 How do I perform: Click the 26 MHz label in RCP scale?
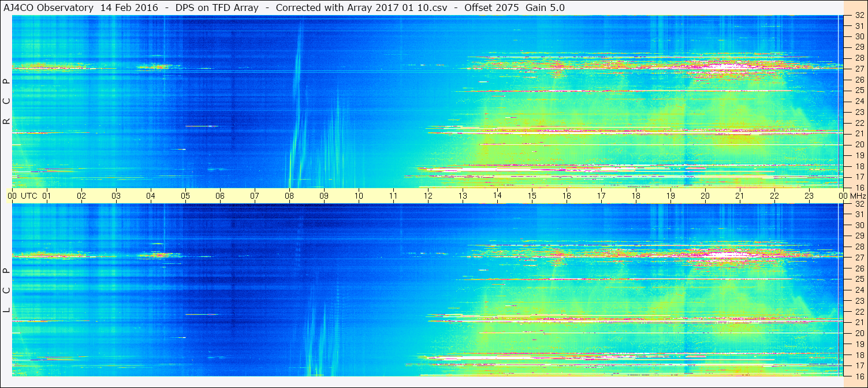[859, 80]
